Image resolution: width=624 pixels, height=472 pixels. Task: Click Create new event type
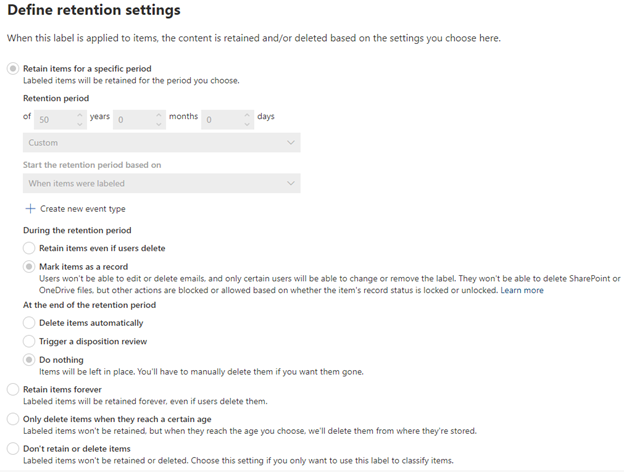(x=82, y=209)
